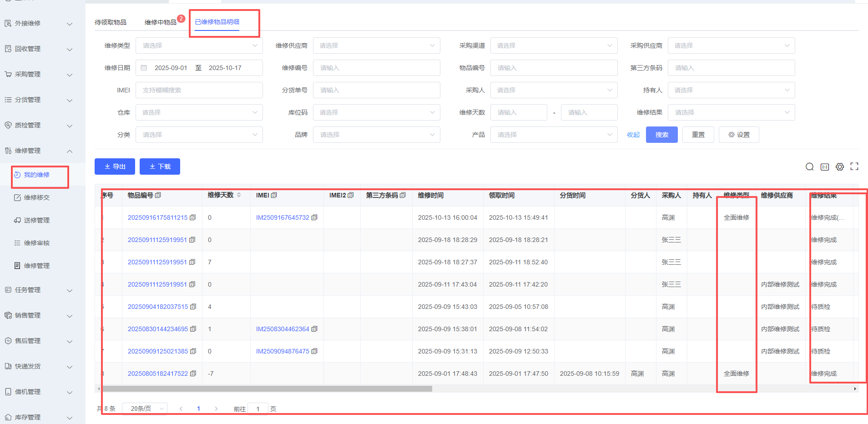
Task: Click the table's horizontal scrollbar
Action: (x=266, y=389)
